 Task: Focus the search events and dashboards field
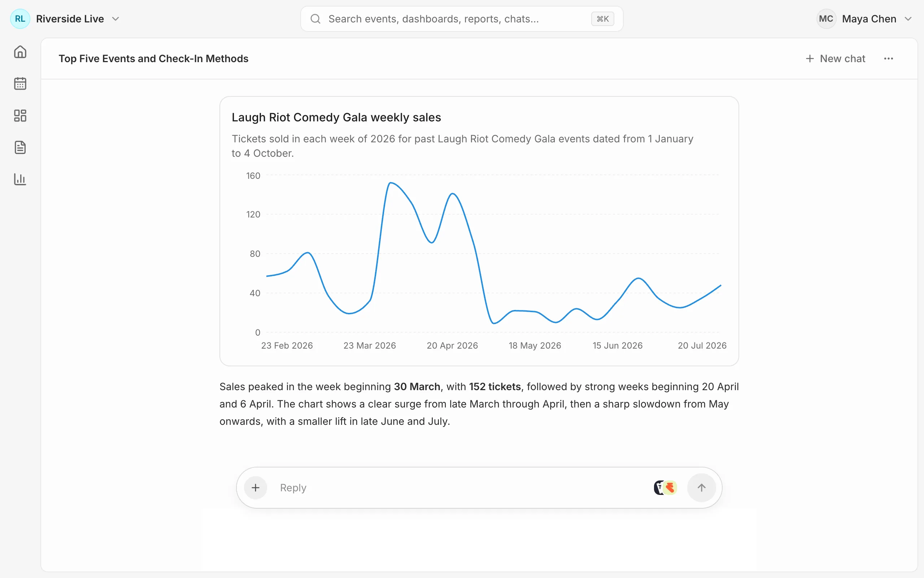coord(462,19)
